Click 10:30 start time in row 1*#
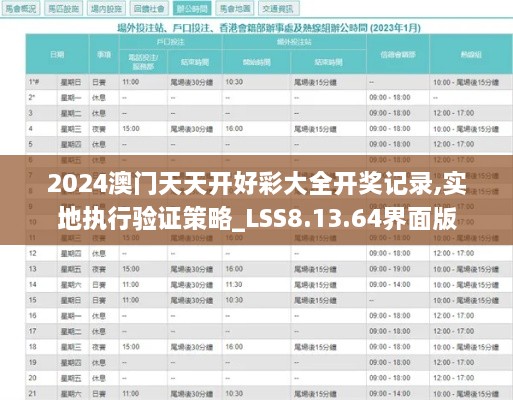 tap(234, 82)
